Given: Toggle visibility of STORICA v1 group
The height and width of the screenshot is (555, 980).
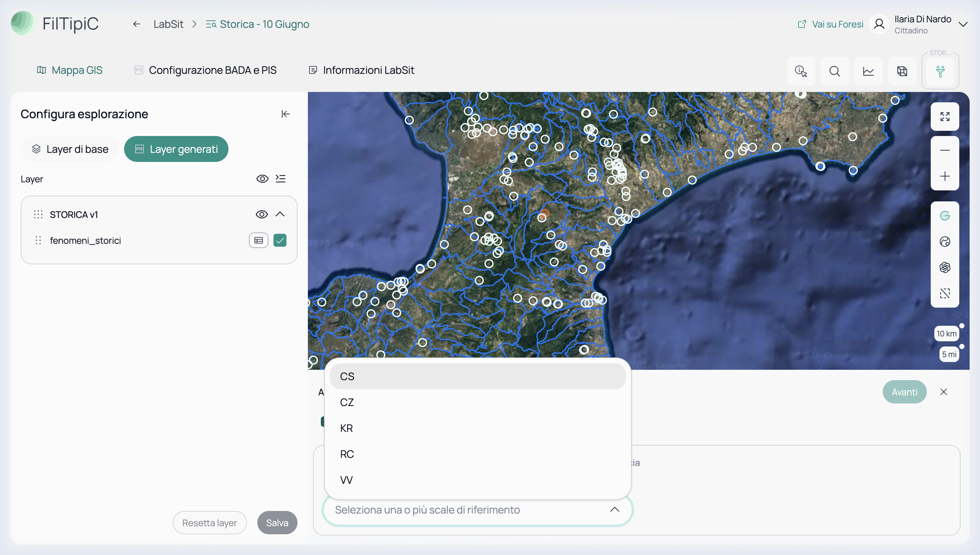Looking at the screenshot, I should click(x=261, y=214).
